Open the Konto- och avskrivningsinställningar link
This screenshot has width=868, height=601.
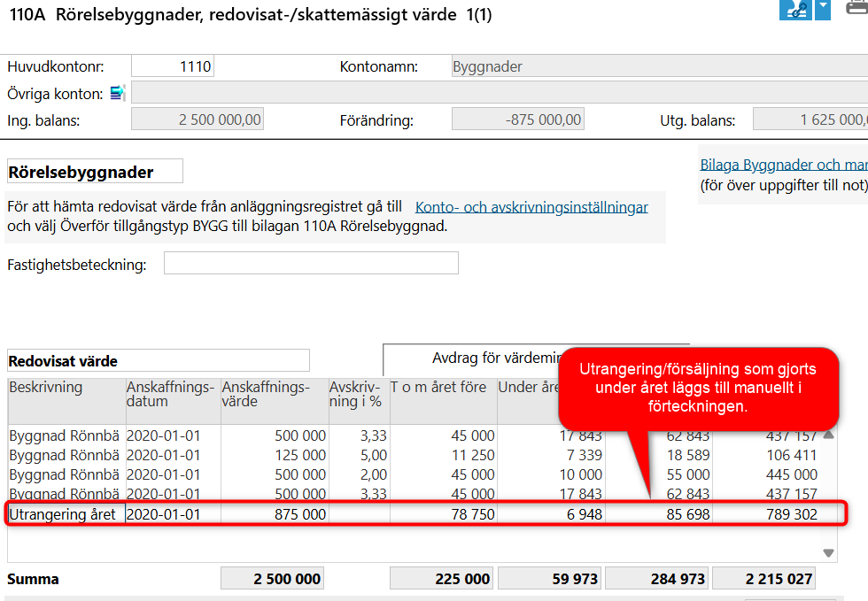pos(531,207)
